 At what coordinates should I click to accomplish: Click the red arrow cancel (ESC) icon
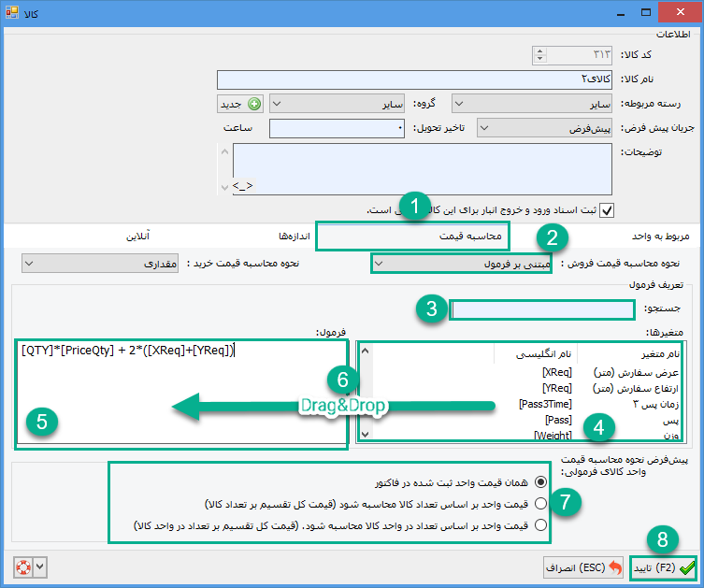tap(613, 567)
